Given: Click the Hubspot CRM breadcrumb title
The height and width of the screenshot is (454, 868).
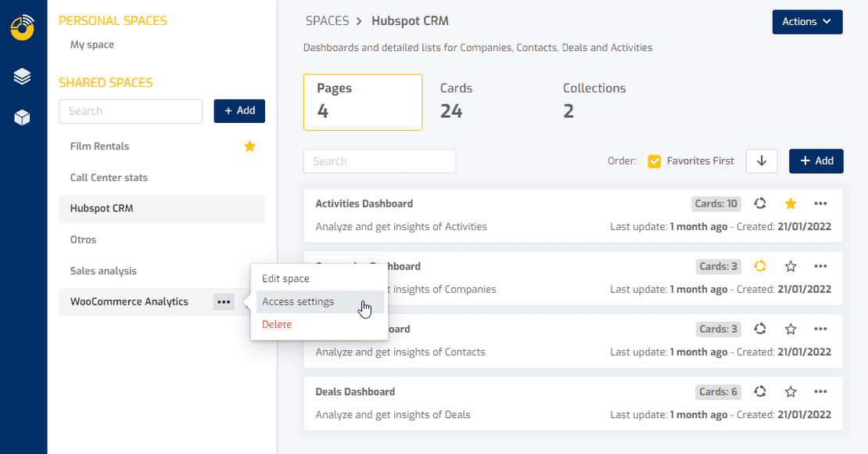Looking at the screenshot, I should pos(411,21).
